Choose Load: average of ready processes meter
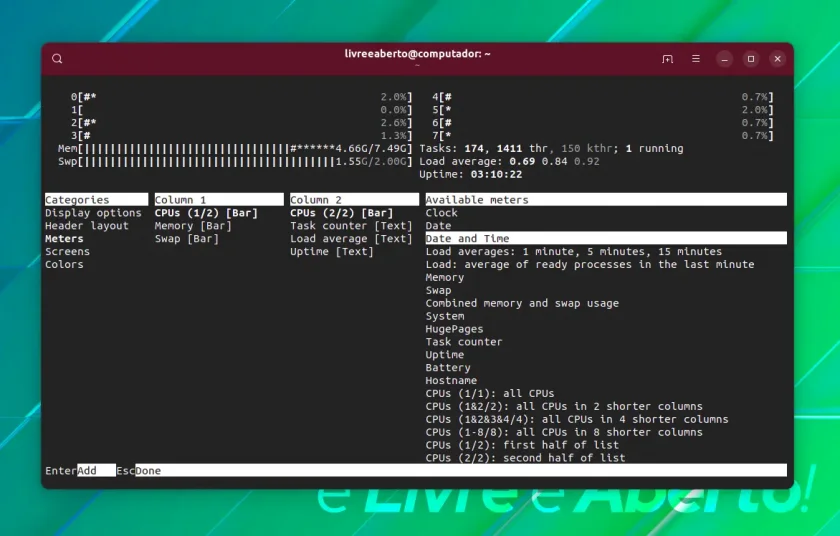Image resolution: width=840 pixels, height=536 pixels. pyautogui.click(x=590, y=264)
